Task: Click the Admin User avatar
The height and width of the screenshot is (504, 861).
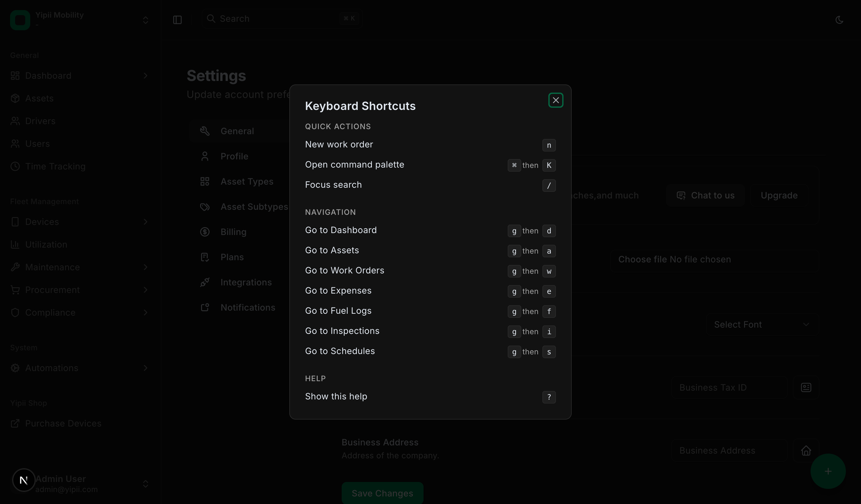Action: [x=24, y=480]
